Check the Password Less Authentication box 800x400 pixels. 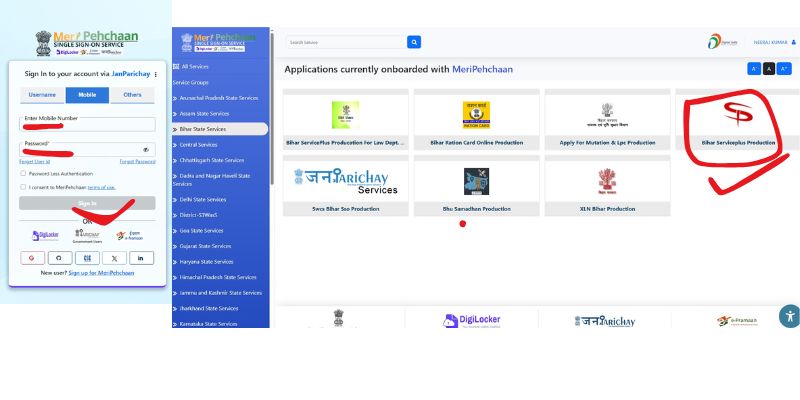click(x=23, y=173)
